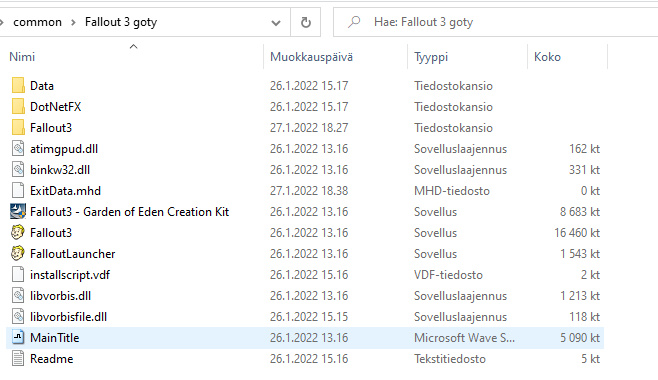Image resolution: width=658 pixels, height=380 pixels.
Task: Select the Fallout3 Vault Boy application icon
Action: click(18, 232)
